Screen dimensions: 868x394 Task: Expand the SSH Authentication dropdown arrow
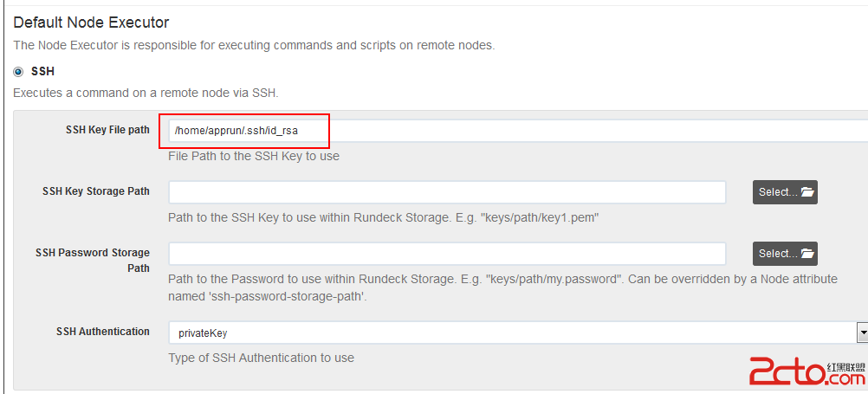[x=863, y=333]
